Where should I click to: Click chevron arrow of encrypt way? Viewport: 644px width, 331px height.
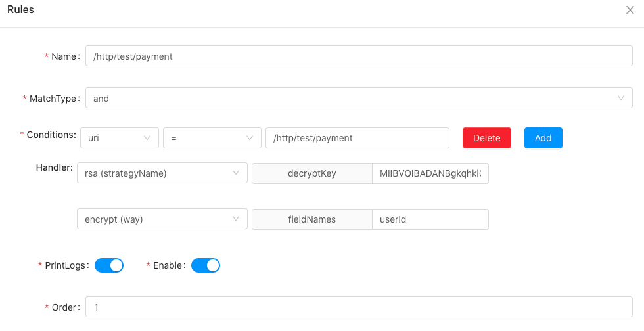(236, 219)
